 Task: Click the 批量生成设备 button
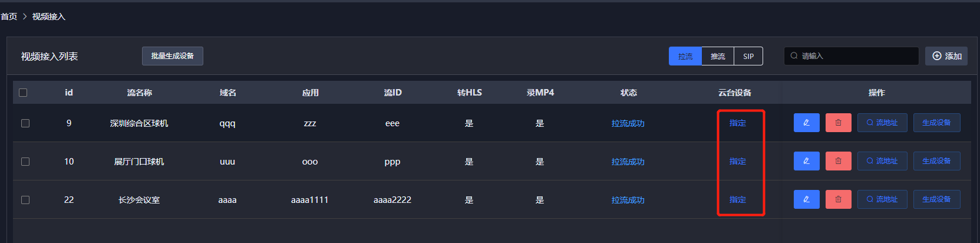point(172,56)
